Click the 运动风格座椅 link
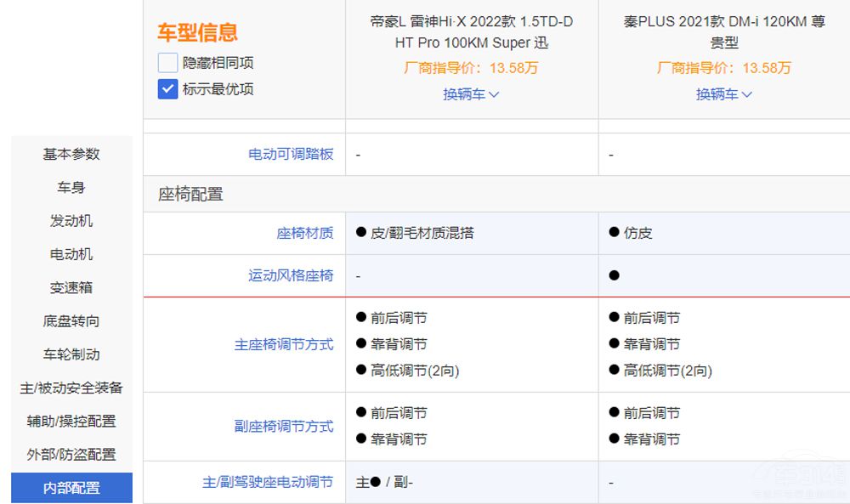 [x=291, y=275]
